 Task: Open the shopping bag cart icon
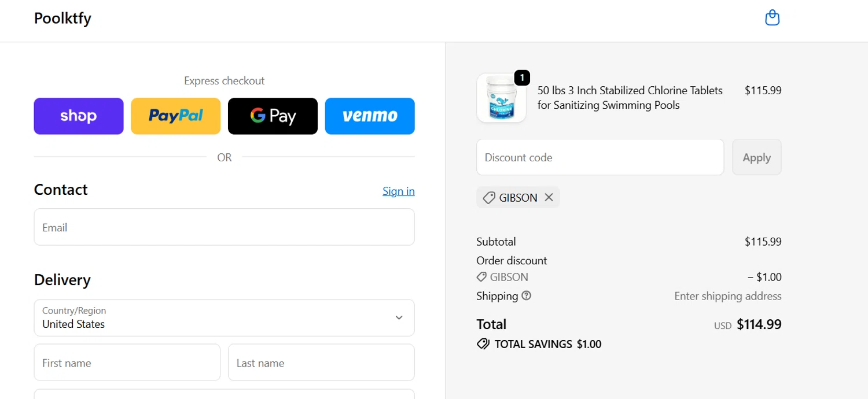click(x=772, y=18)
